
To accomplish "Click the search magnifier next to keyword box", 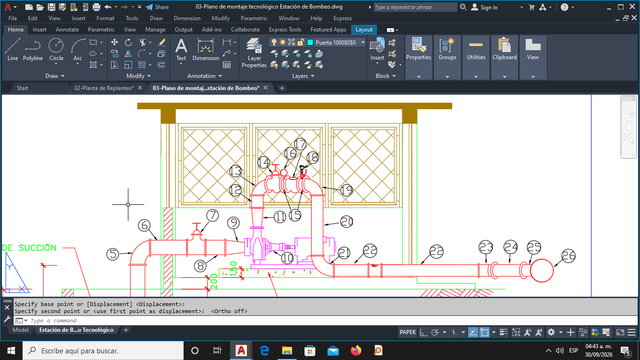I will pyautogui.click(x=463, y=7).
